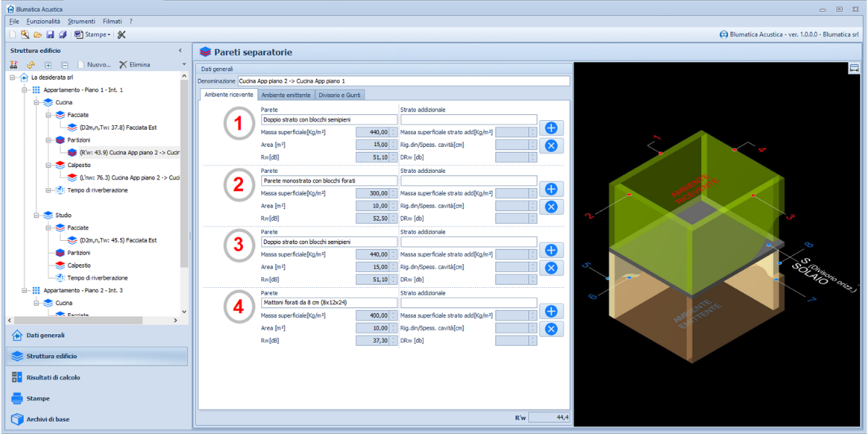Open the Stampe dropdown in toolbar
The image size is (868, 434).
click(x=93, y=35)
